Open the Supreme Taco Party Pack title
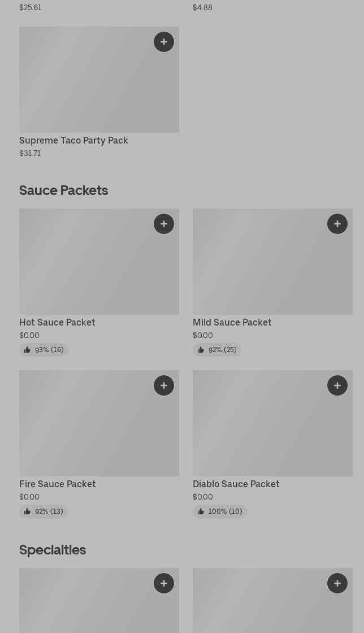This screenshot has height=633, width=364. (x=73, y=140)
